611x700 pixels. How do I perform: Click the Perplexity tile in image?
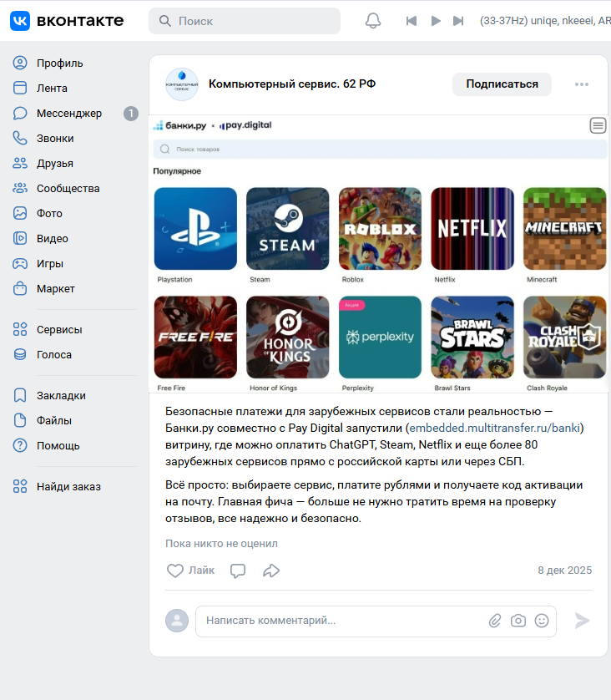tap(380, 337)
